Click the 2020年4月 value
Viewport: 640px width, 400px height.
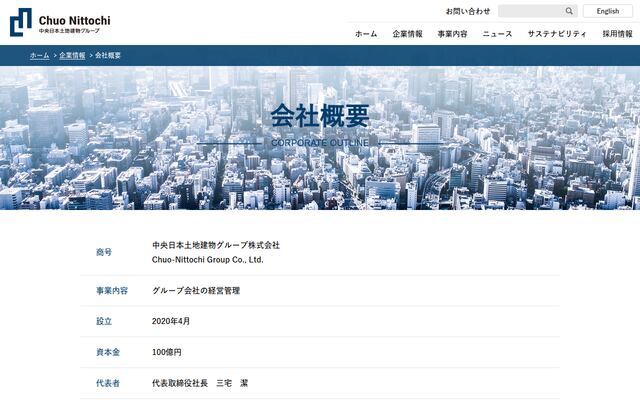click(x=171, y=321)
